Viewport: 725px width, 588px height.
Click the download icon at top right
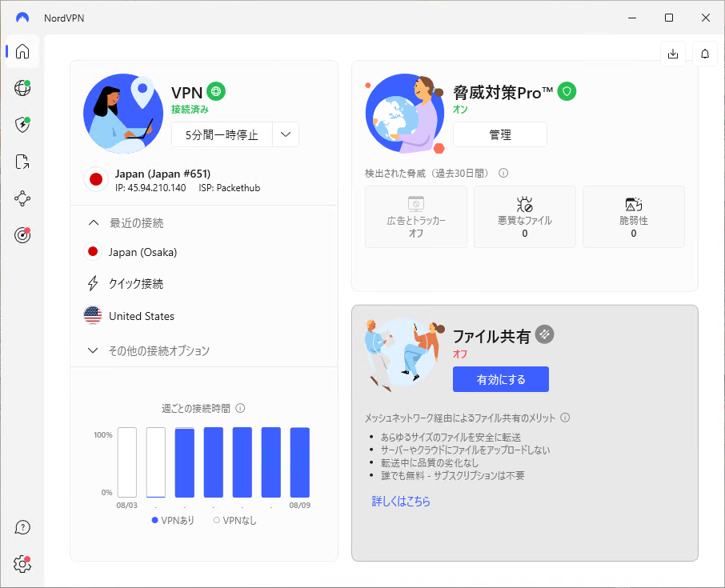point(673,54)
